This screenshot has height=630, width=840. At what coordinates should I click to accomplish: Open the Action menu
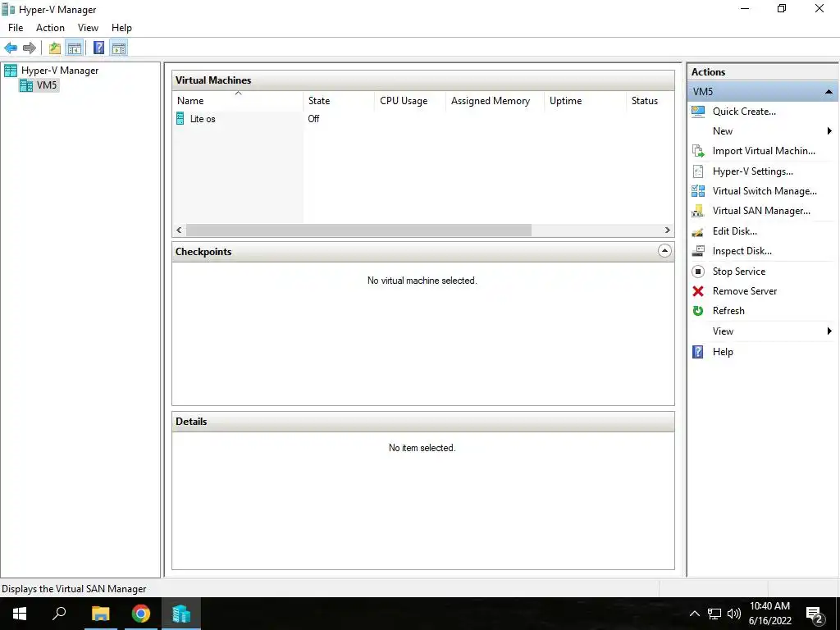coord(50,28)
